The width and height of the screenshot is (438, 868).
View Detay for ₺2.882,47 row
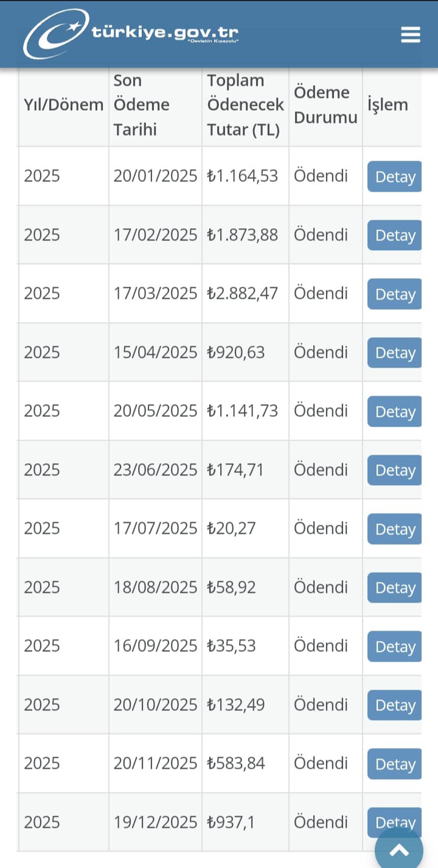(x=395, y=294)
